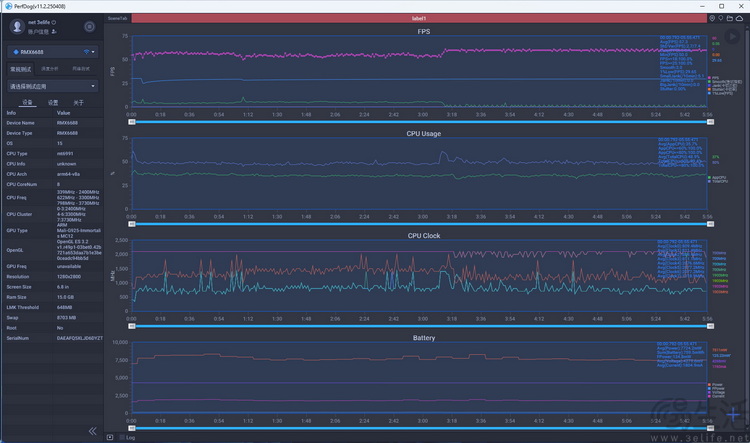Click the bottom-left panel icon beside Log

[x=110, y=437]
